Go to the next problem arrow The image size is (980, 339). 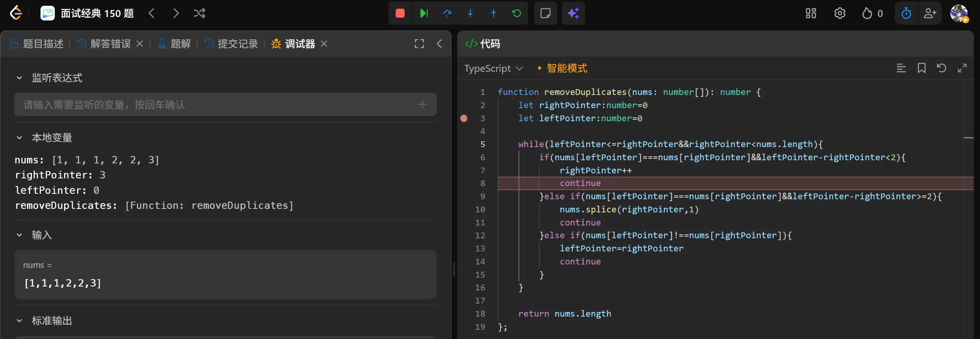point(176,14)
